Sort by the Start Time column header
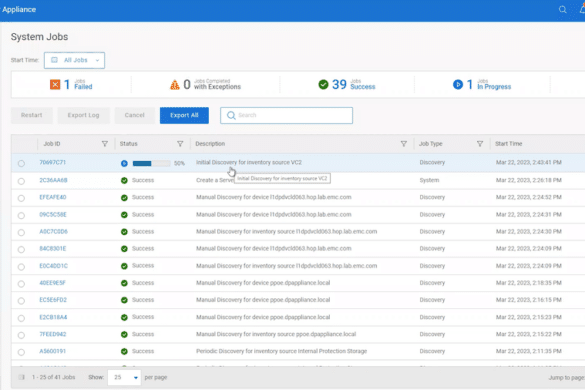585x390 pixels. tap(509, 144)
